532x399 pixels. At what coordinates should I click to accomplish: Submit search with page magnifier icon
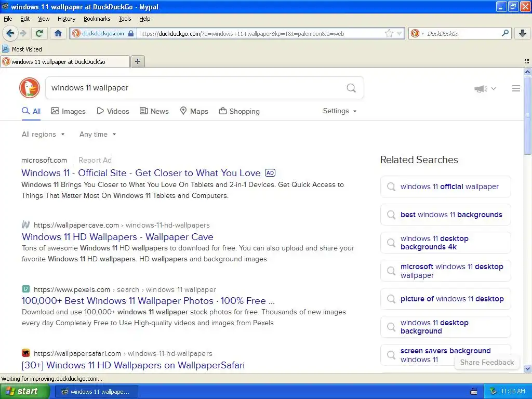click(351, 88)
